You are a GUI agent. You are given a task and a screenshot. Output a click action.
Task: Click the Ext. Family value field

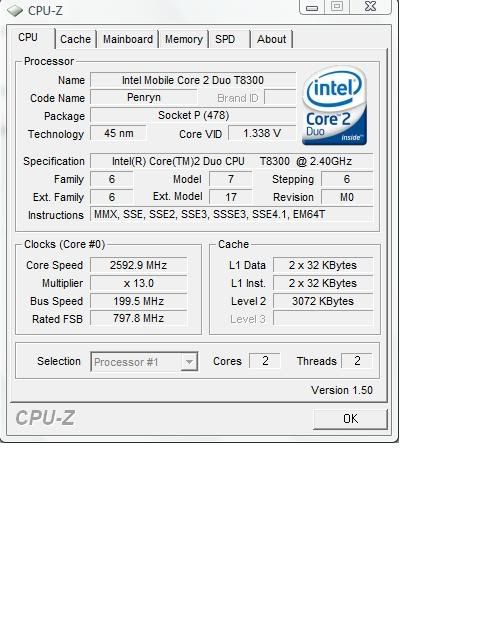(x=111, y=197)
